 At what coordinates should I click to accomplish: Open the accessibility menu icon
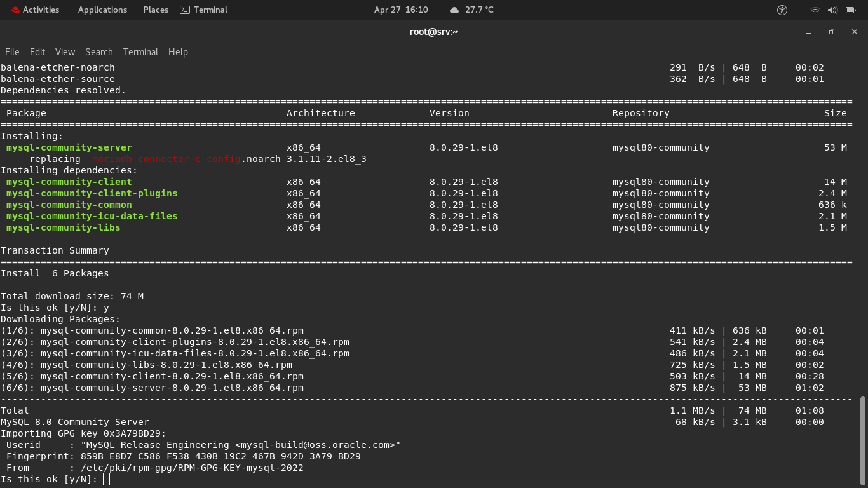pyautogui.click(x=782, y=10)
